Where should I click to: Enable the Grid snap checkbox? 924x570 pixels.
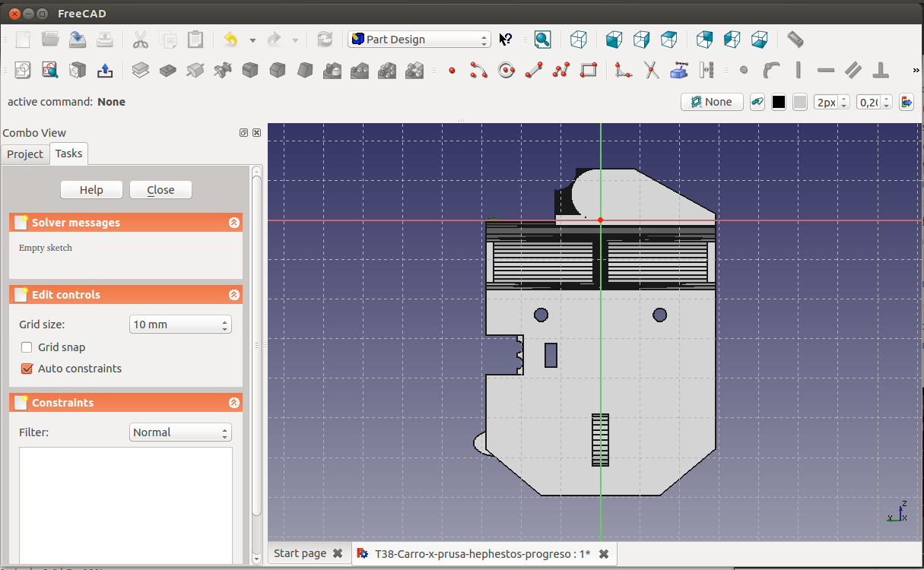[x=27, y=347]
